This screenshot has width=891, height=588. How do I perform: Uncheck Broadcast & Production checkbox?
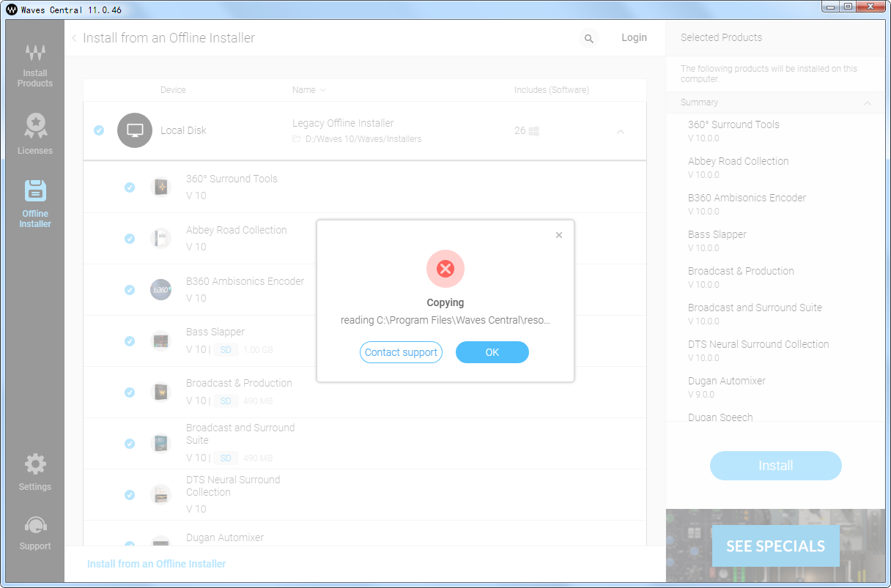coord(130,392)
